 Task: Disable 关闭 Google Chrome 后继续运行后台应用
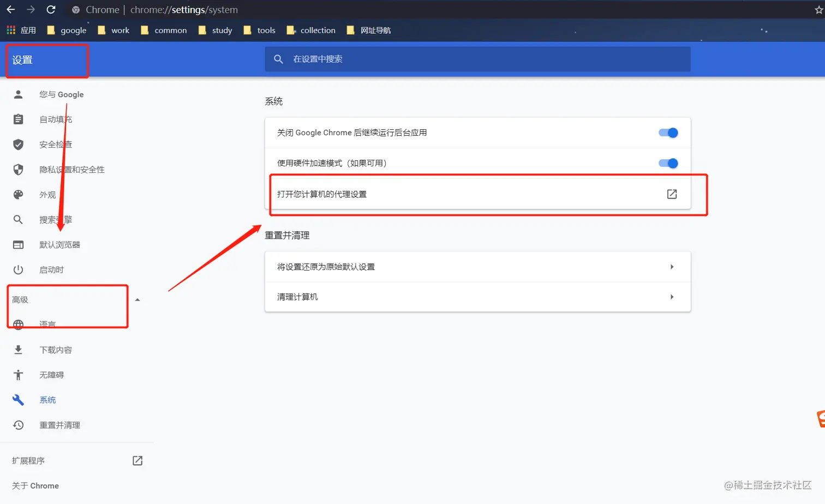667,133
